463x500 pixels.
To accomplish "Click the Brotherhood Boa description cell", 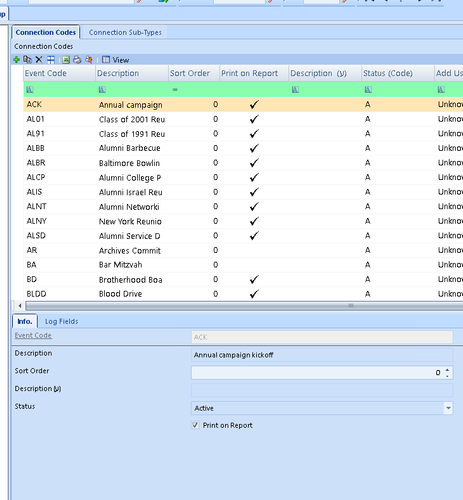I will point(132,280).
